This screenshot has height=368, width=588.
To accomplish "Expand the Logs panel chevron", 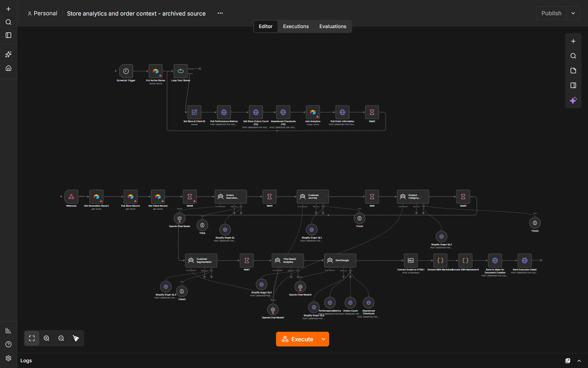I will [579, 361].
